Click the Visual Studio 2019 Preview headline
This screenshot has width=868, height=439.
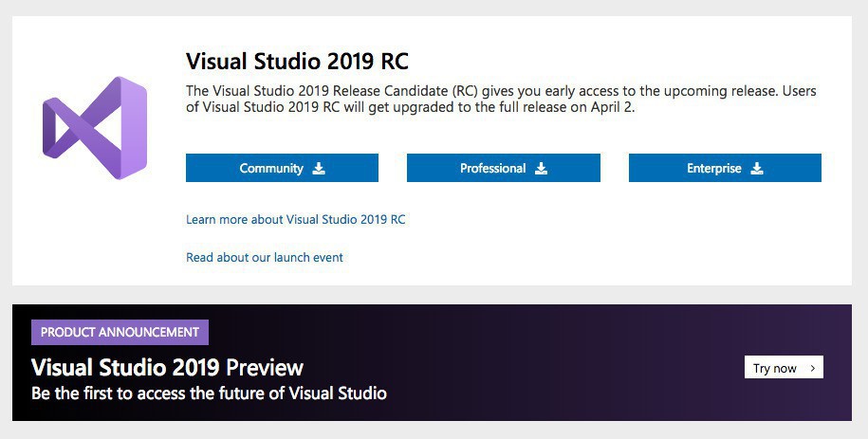tap(167, 367)
